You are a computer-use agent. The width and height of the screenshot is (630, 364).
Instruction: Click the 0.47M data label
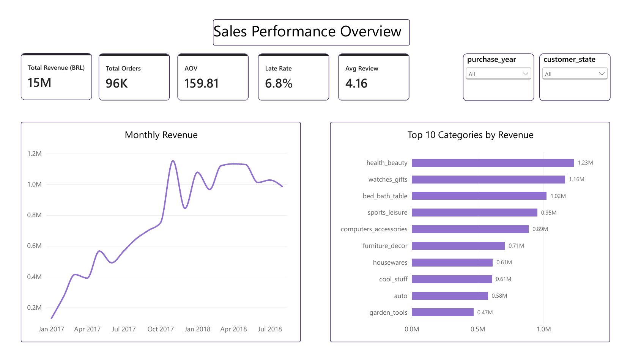tap(485, 312)
